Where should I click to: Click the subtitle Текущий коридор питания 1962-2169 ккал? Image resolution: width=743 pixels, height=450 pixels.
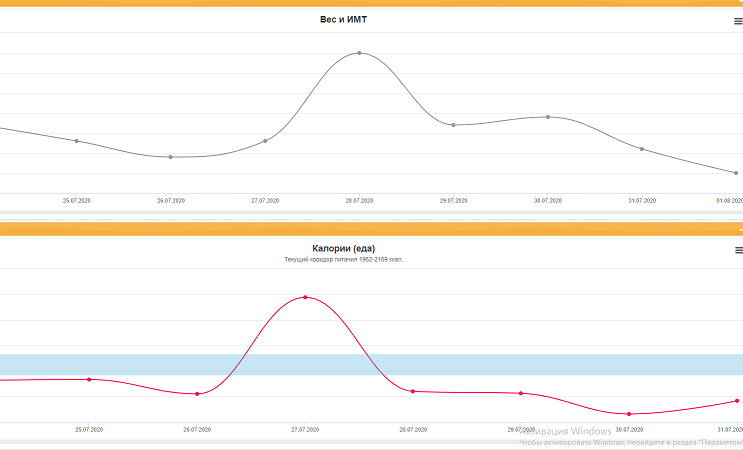click(x=344, y=260)
